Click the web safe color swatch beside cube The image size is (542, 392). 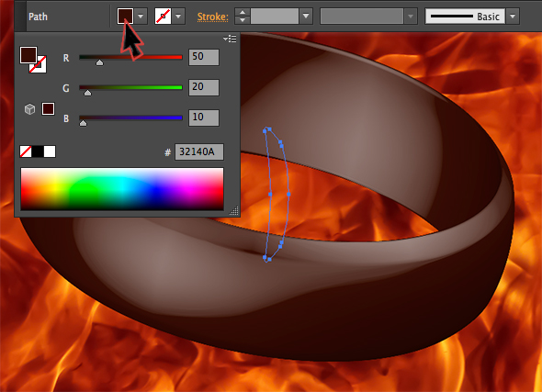tap(48, 109)
